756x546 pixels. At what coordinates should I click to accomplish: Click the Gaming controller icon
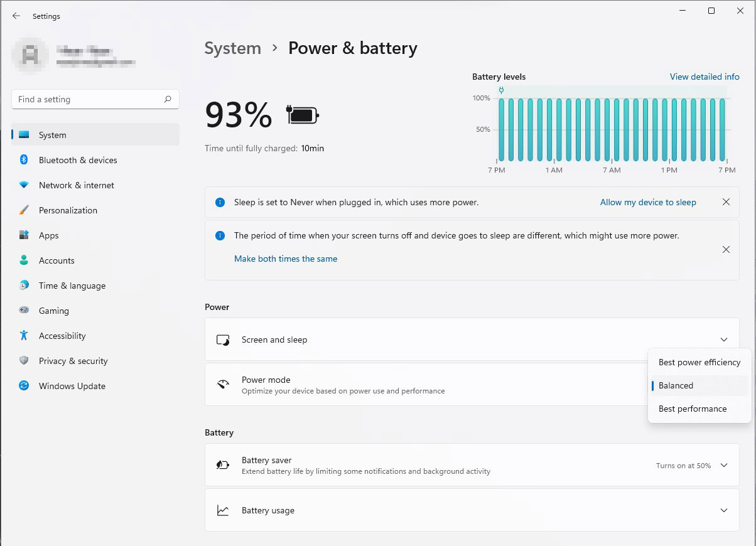point(24,311)
